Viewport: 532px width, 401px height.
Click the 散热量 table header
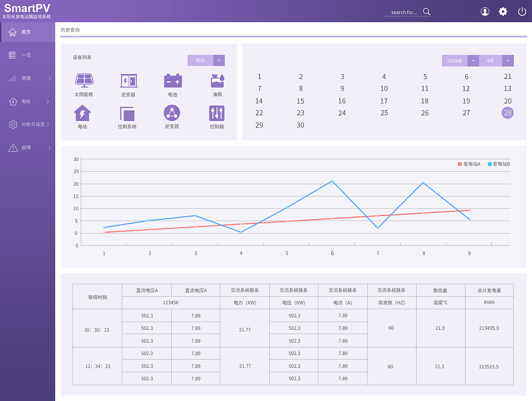point(441,290)
